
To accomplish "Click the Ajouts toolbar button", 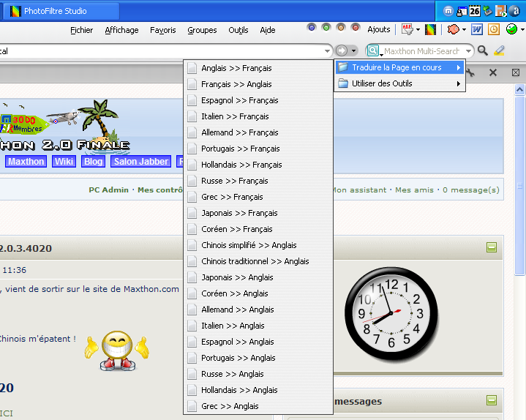I will point(379,29).
